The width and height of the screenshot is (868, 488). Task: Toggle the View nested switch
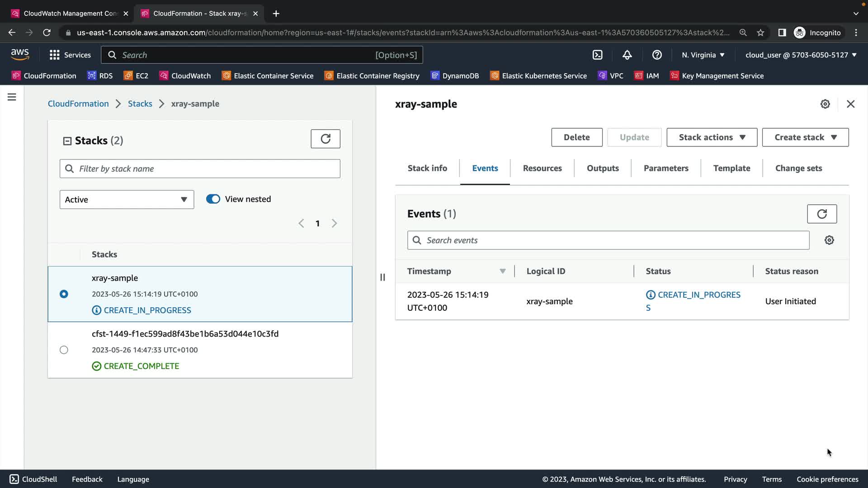213,199
